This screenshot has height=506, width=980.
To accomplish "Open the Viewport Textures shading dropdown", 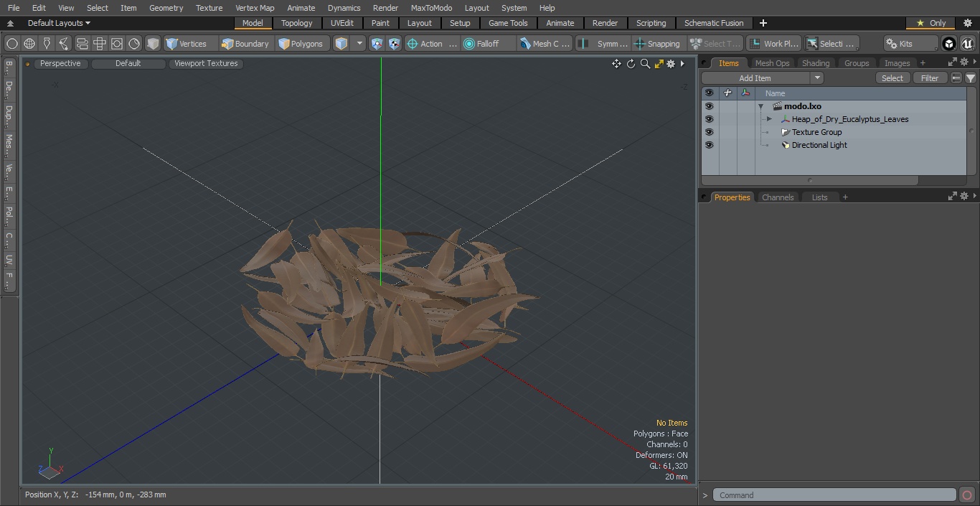I will tap(206, 63).
